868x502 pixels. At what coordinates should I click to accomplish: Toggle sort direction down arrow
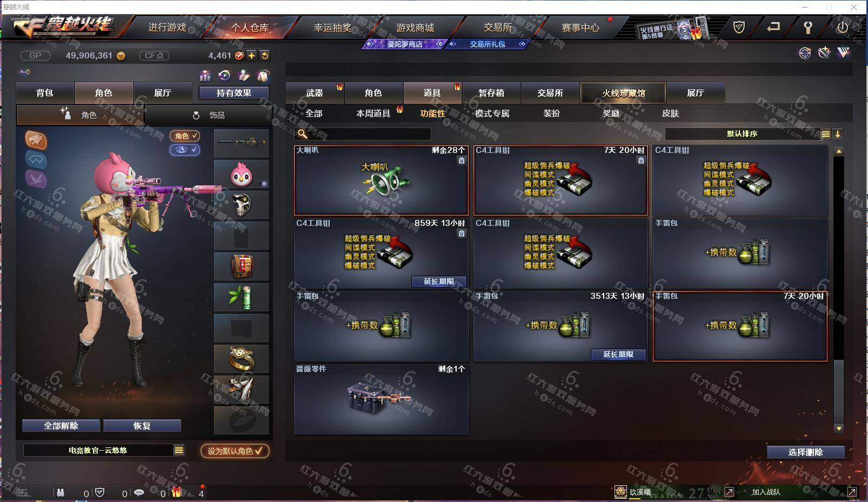pyautogui.click(x=838, y=134)
